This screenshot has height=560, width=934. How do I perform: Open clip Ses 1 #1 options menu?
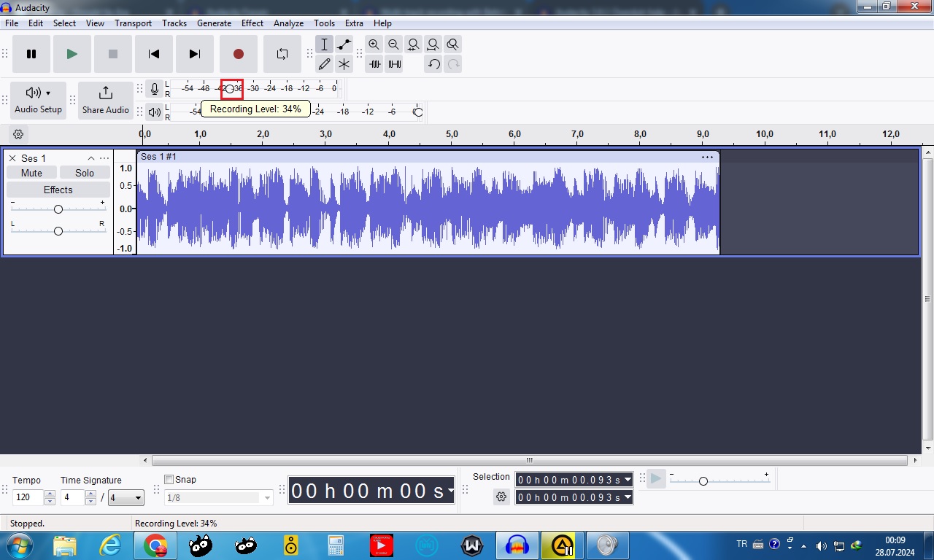point(707,157)
